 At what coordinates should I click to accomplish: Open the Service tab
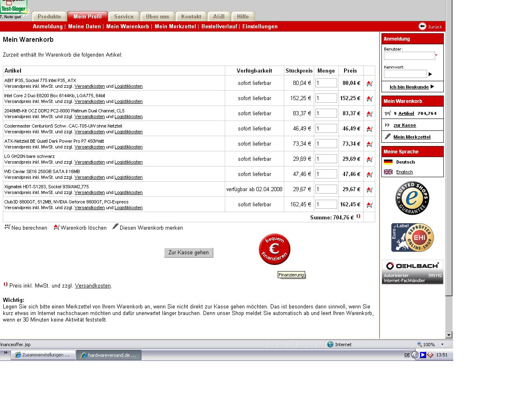point(124,16)
